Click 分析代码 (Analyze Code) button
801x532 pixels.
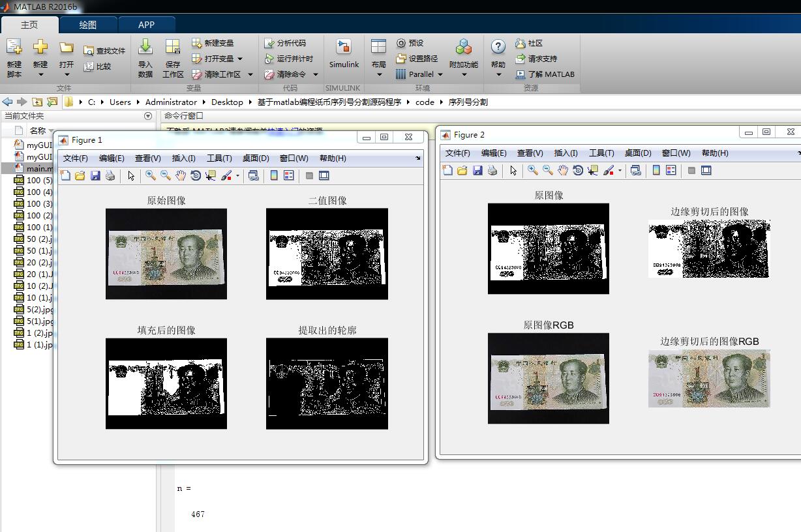pyautogui.click(x=285, y=43)
